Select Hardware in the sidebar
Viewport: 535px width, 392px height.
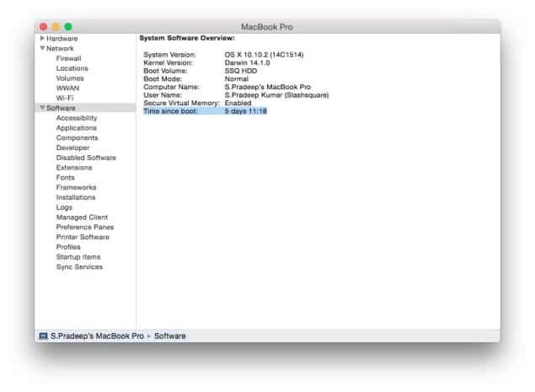[62, 39]
